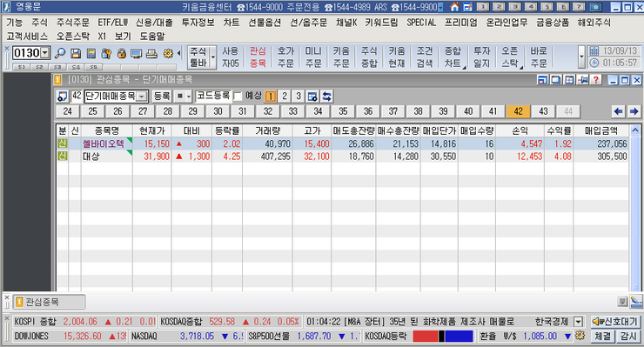Viewport: 644px width, 347px height.
Task: Click the swap arrows refresh icon
Action: pos(327,97)
